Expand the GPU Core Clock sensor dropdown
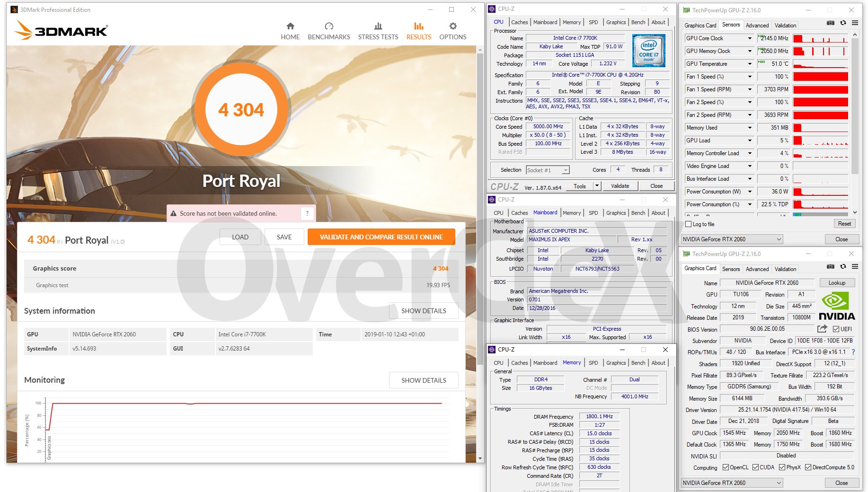The image size is (868, 492). tap(750, 38)
